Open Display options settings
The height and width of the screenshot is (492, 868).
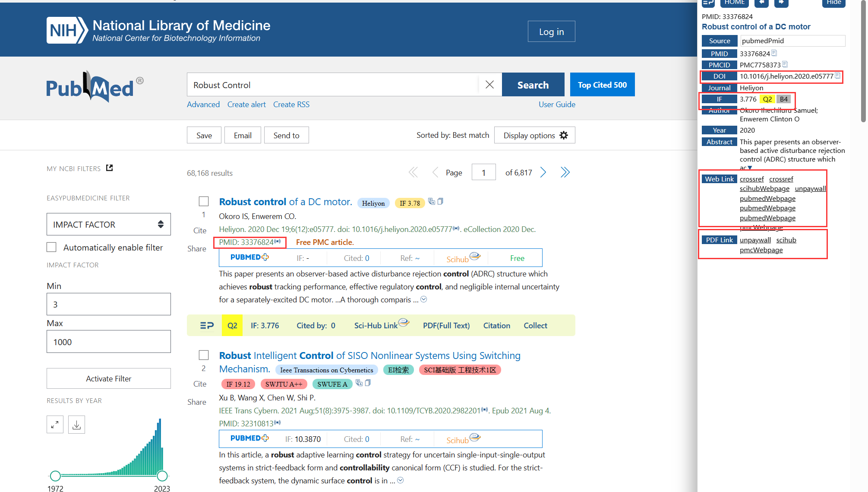tap(535, 135)
